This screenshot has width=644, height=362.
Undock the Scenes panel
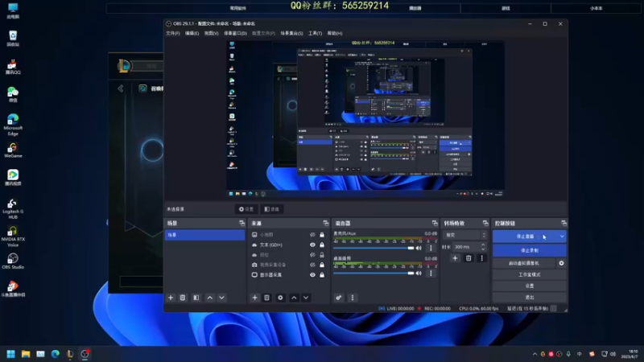tap(242, 223)
